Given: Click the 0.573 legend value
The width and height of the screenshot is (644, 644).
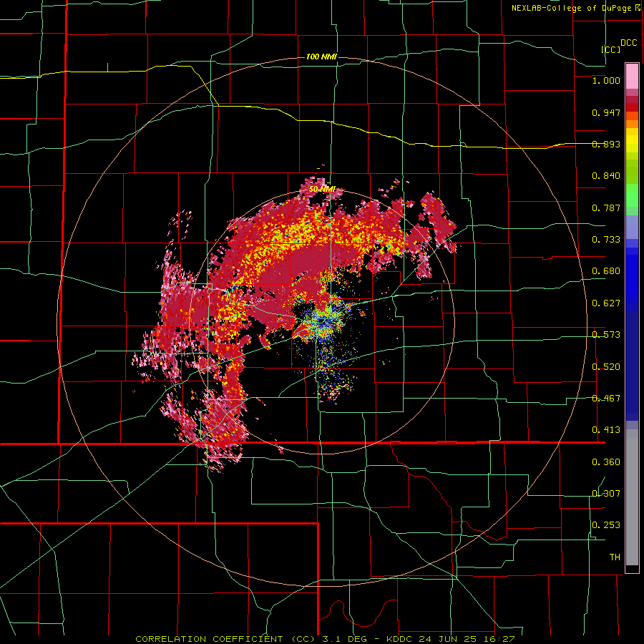Looking at the screenshot, I should 606,335.
